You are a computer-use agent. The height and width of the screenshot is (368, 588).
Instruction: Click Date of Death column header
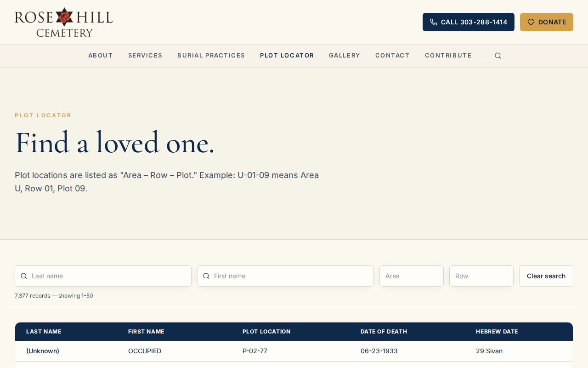point(384,332)
